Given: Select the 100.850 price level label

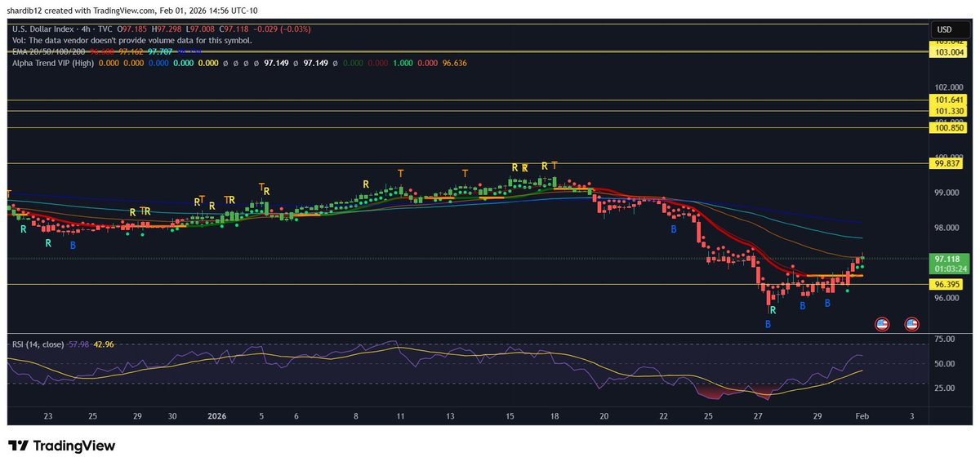Looking at the screenshot, I should click(949, 128).
